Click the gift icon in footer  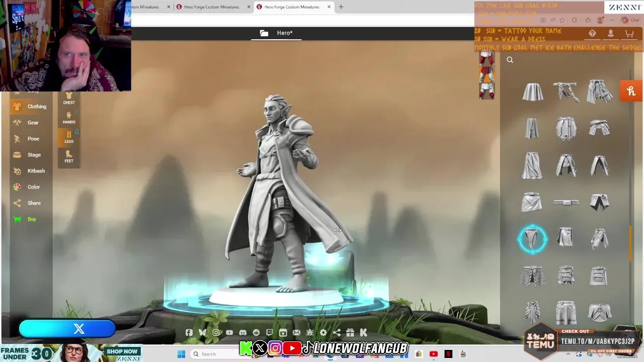[350, 332]
